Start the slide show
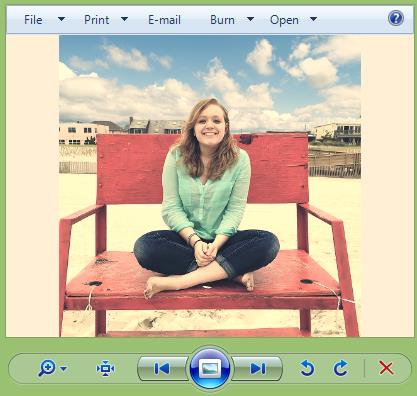 click(210, 368)
